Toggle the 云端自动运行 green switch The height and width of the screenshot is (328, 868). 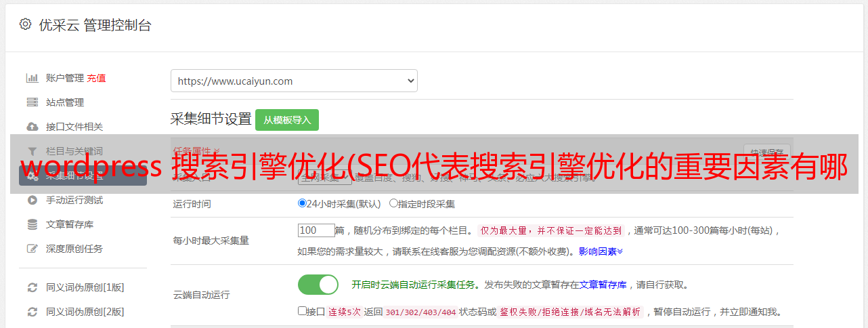pyautogui.click(x=318, y=285)
